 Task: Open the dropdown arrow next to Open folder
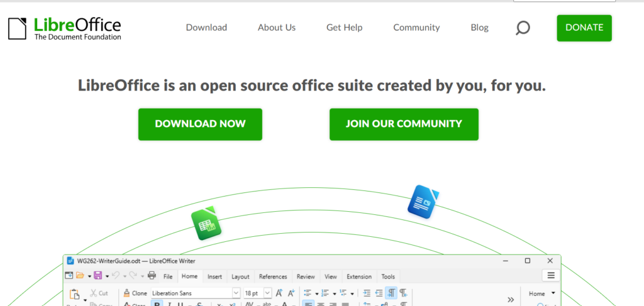click(x=89, y=276)
